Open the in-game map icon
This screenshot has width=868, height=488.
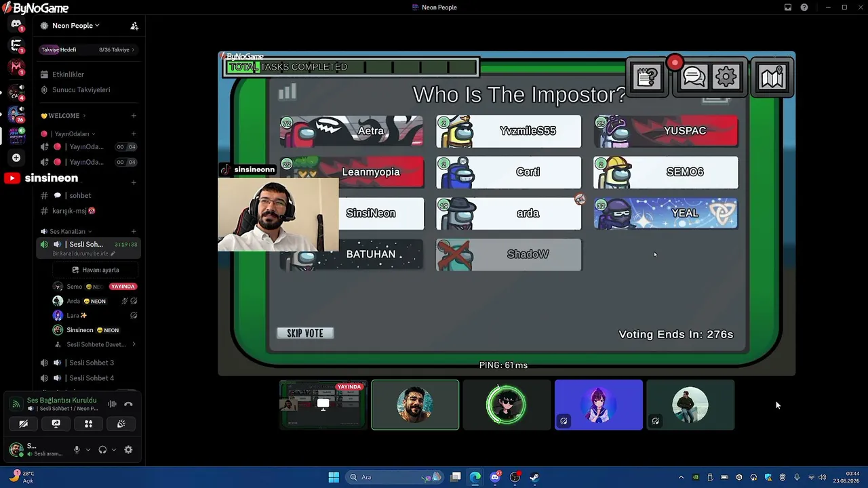point(772,78)
